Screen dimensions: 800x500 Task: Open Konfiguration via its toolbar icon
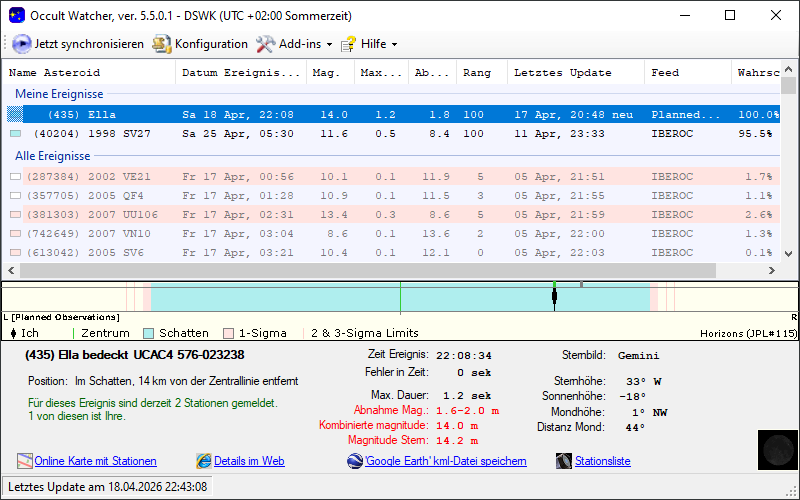[x=162, y=44]
